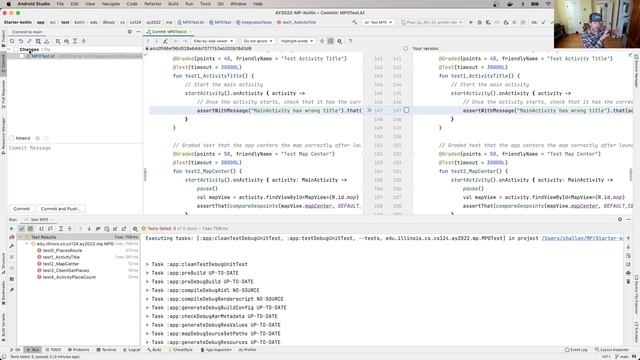640x360 pixels.
Task: Open the /Users/challen/MP/Starter-k… project path link
Action: point(582,238)
